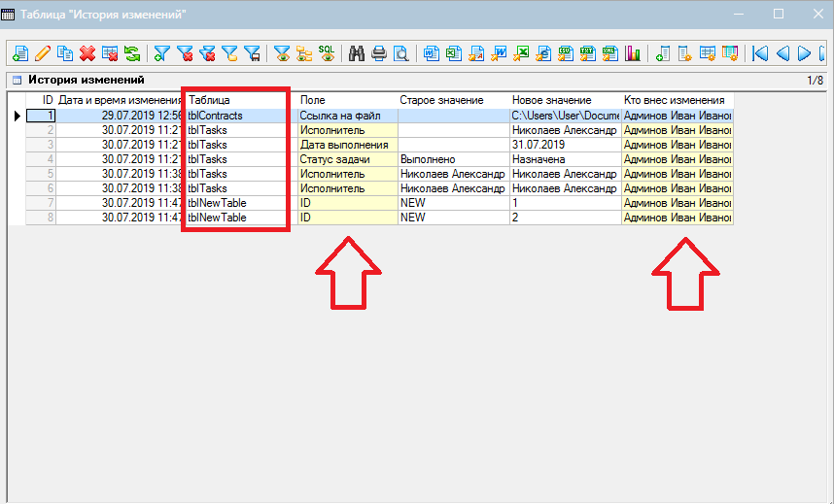Screen dimensions: 834x504
Task: Click the SQL query icon
Action: [x=328, y=53]
